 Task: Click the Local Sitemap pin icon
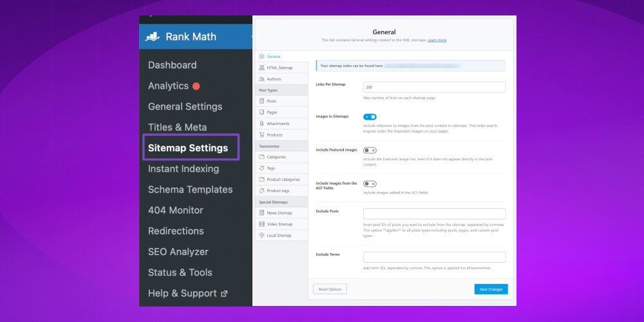261,235
